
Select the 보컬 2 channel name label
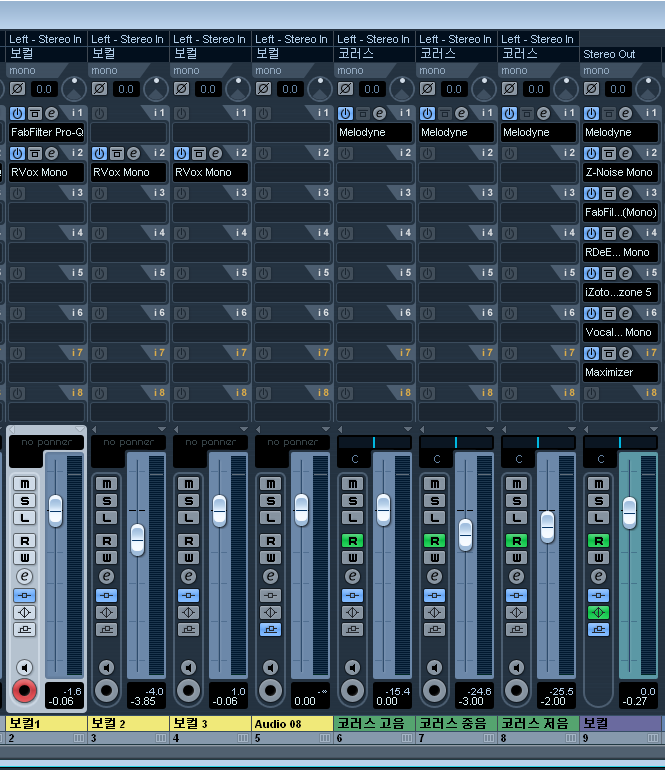pyautogui.click(x=129, y=723)
